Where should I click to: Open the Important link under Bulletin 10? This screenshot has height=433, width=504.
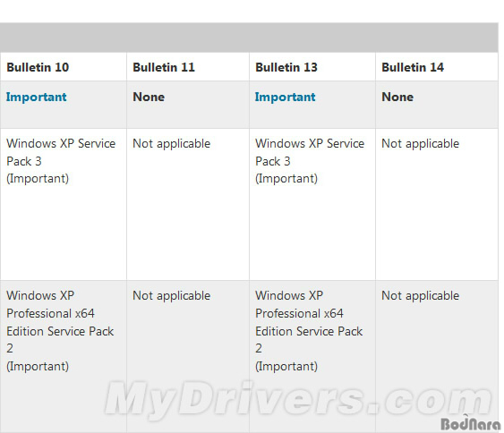tap(37, 97)
